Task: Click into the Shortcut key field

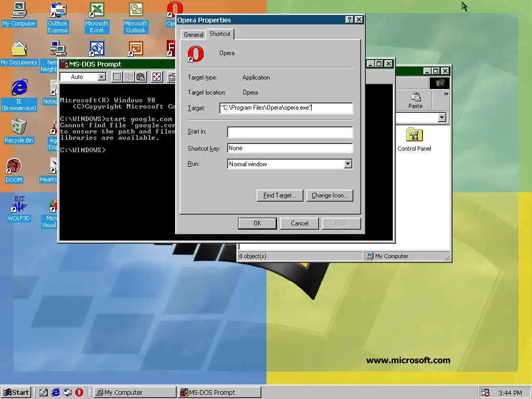Action: pos(290,148)
